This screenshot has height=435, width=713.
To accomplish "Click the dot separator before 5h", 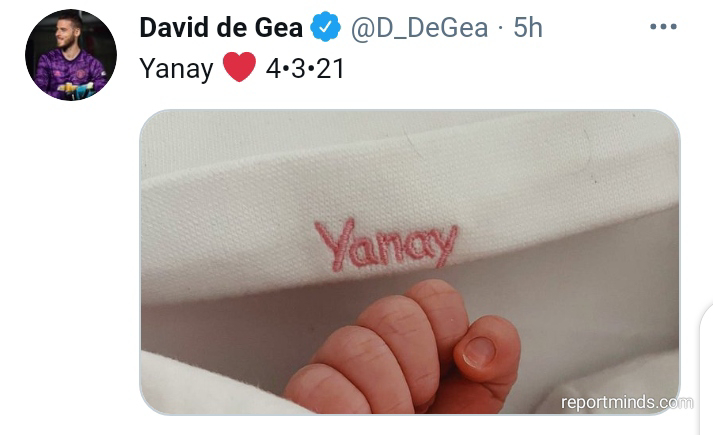I will click(501, 28).
